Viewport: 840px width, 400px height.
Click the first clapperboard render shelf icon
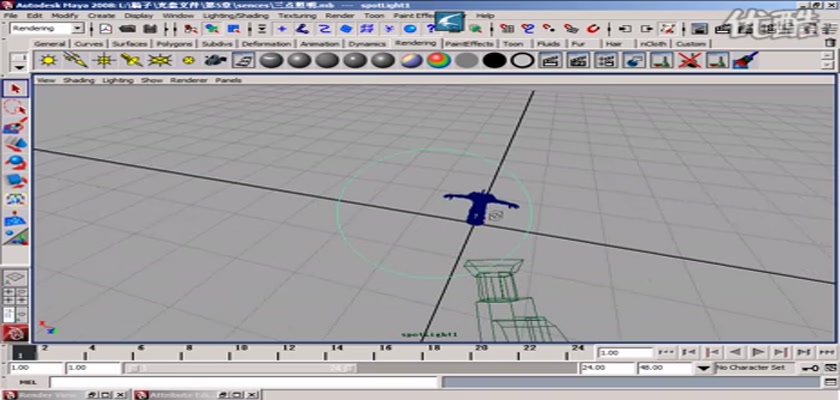pyautogui.click(x=550, y=60)
